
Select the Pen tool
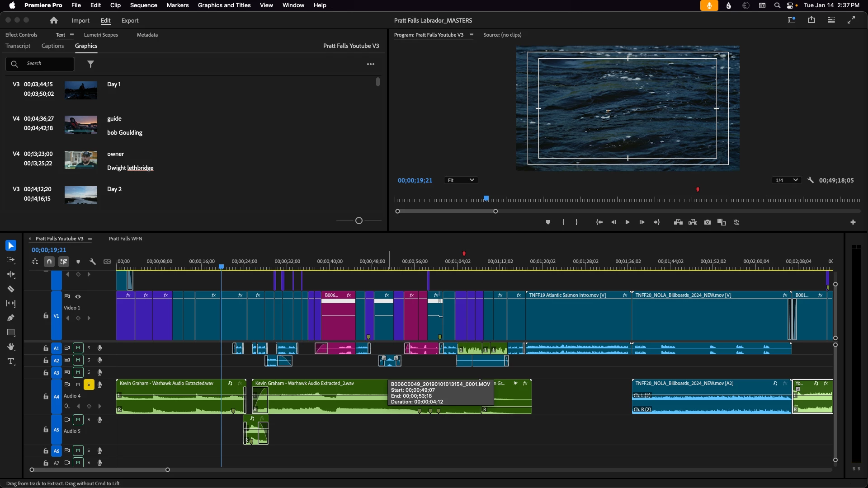[11, 318]
